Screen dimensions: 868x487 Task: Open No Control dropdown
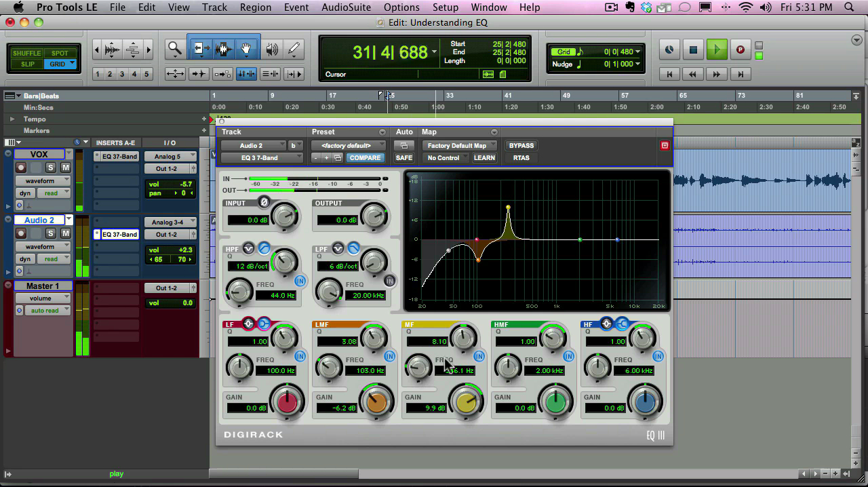[x=446, y=157]
